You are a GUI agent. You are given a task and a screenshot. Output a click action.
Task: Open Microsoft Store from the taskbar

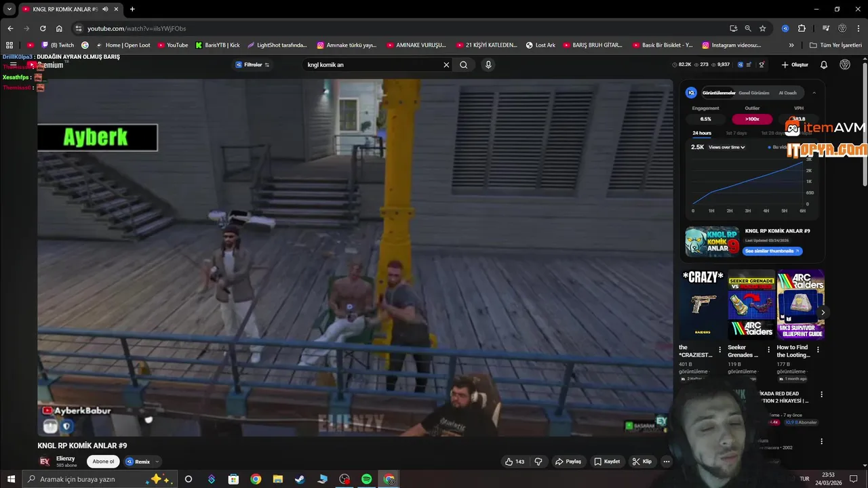[x=233, y=479]
